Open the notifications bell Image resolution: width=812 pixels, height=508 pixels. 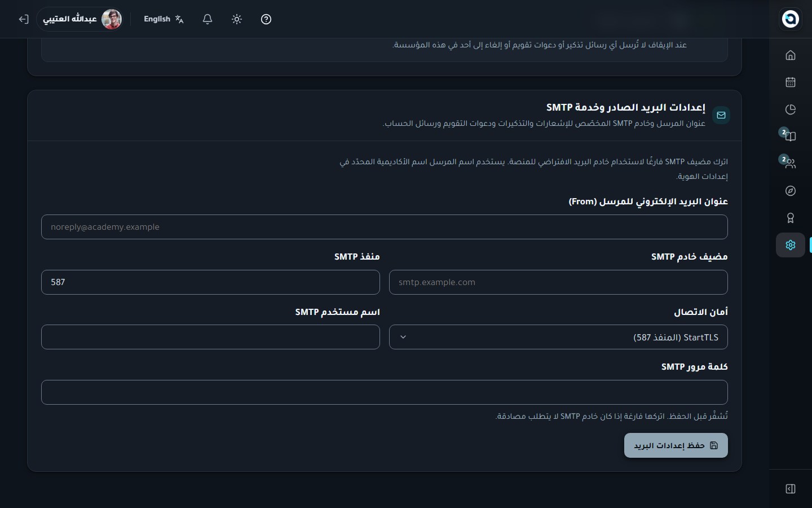pos(208,19)
